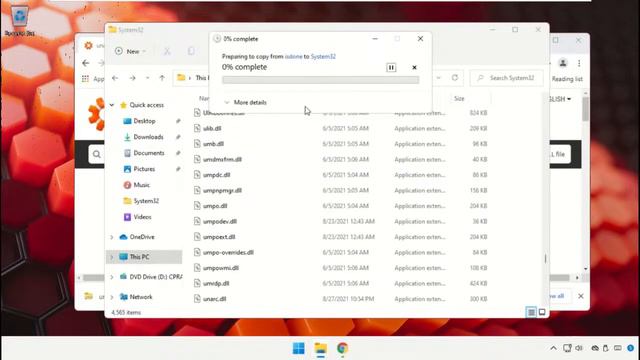Go up one folder level
Image resolution: width=640 pixels, height=360 pixels.
tap(162, 78)
